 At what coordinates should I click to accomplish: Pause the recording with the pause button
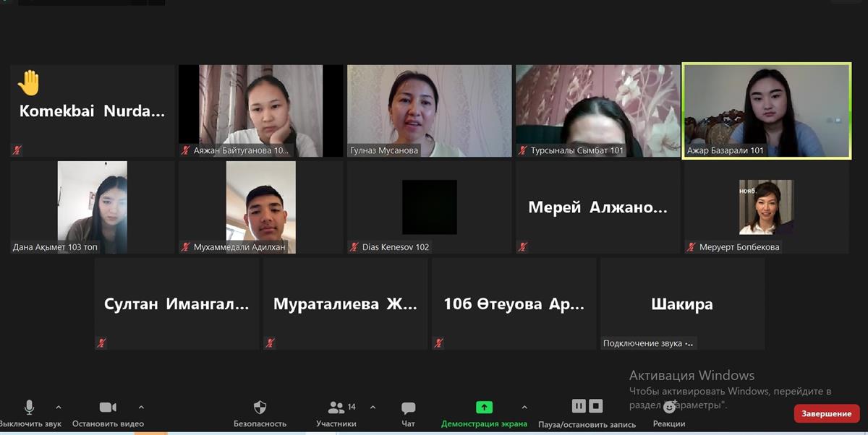[x=578, y=406]
